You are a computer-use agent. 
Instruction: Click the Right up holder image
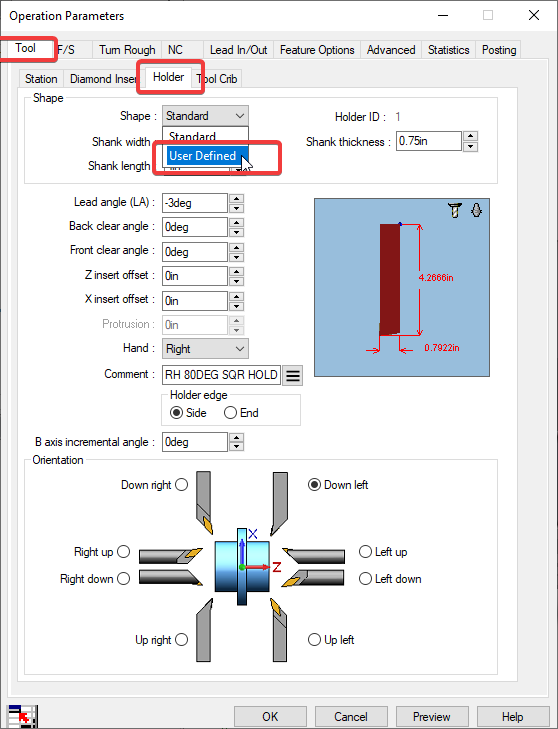(x=171, y=555)
